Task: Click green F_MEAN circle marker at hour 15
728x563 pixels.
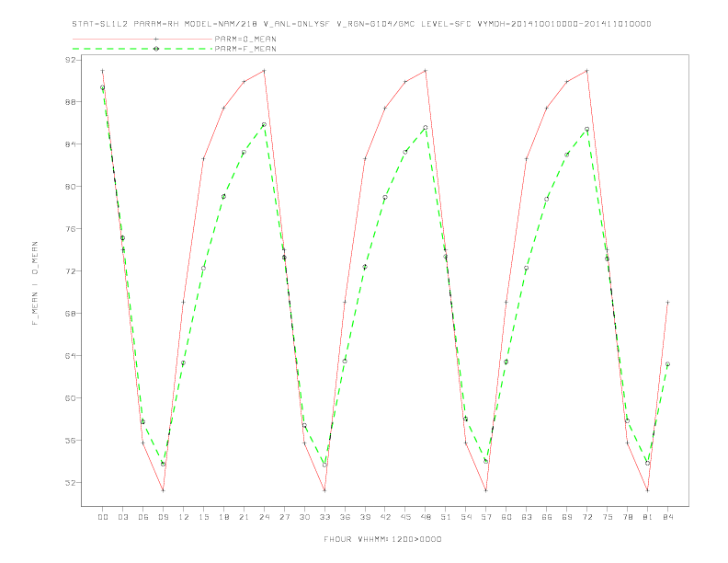Action: (x=203, y=268)
